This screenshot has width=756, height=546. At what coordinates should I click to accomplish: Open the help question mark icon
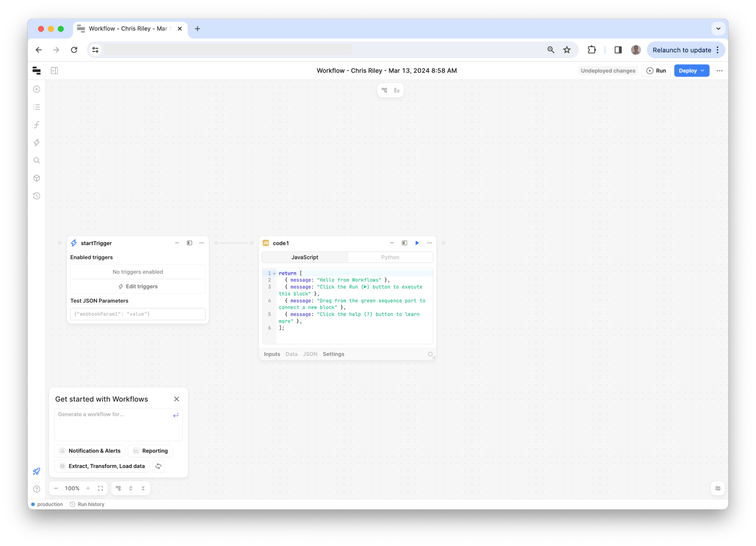point(37,489)
